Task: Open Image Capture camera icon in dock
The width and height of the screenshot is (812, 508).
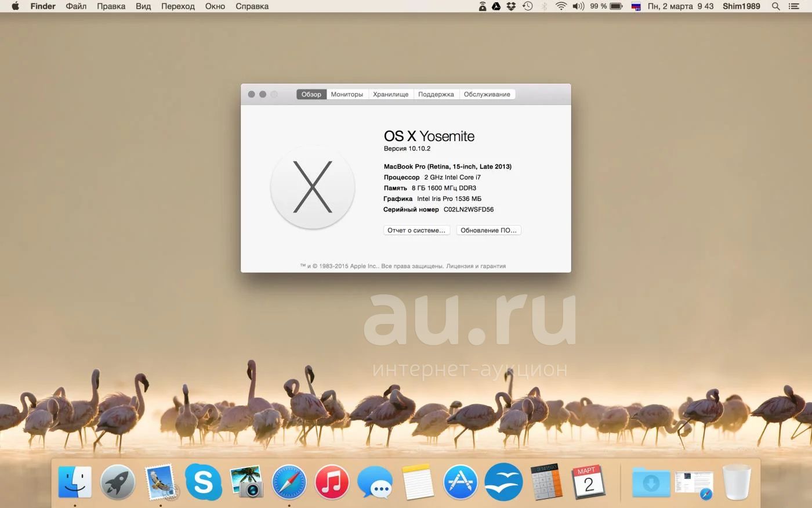Action: pyautogui.click(x=246, y=482)
